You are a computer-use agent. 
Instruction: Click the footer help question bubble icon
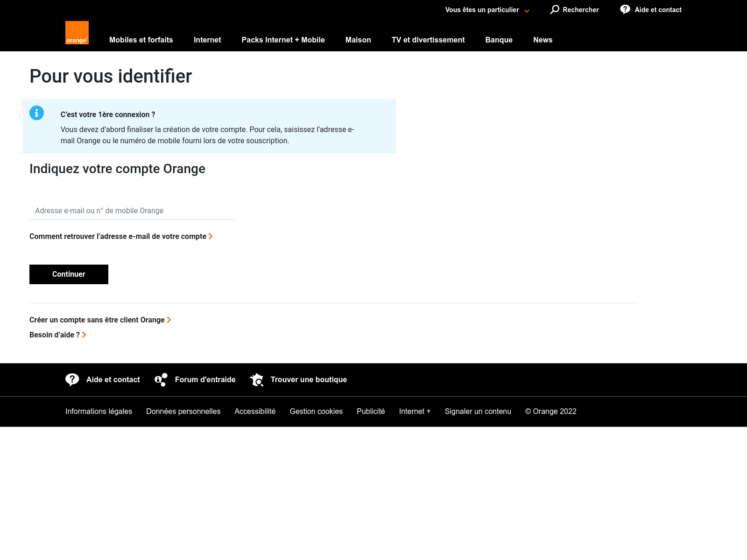tap(72, 380)
